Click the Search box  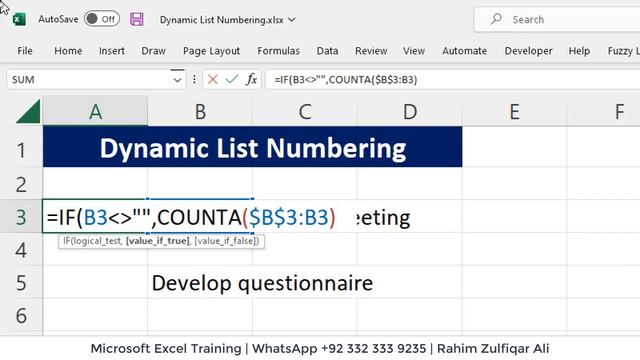pyautogui.click(x=557, y=19)
